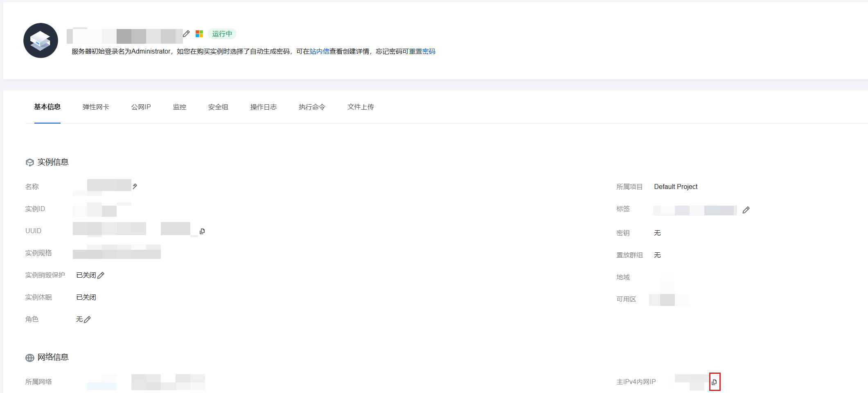868x393 pixels.
Task: Open the 文件上传 tab
Action: (361, 107)
